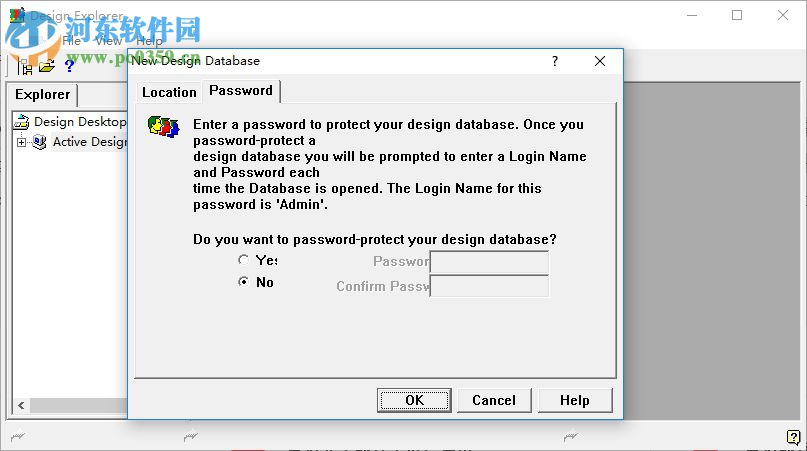Open the Explorer panel tab

click(43, 95)
